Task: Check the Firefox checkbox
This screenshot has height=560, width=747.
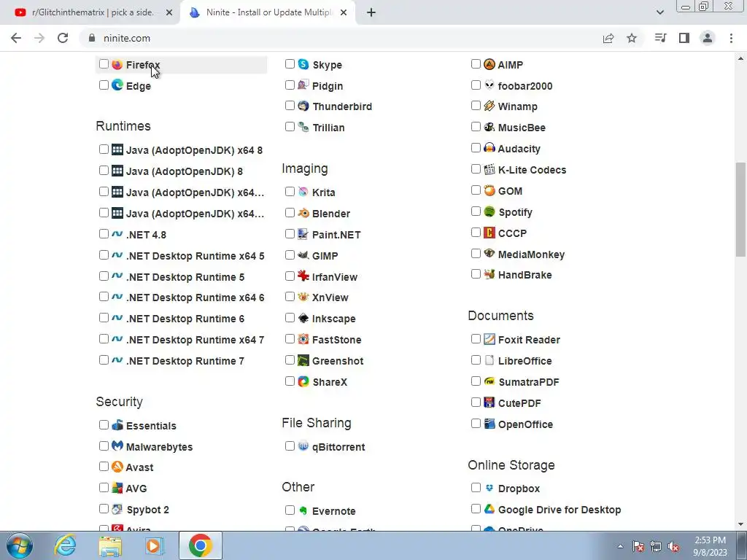Action: (104, 64)
